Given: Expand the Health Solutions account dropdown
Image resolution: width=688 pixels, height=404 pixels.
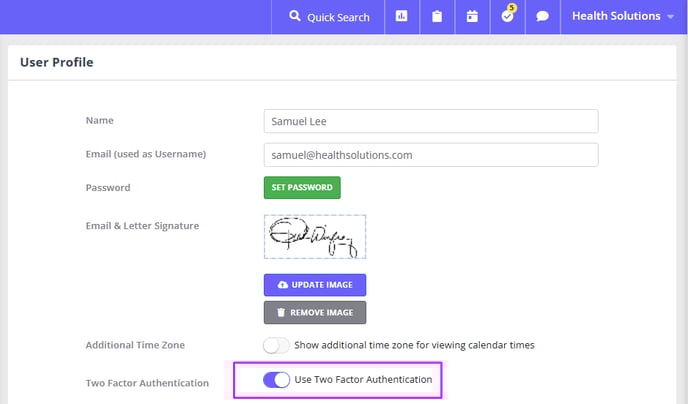Looking at the screenshot, I should (x=623, y=16).
